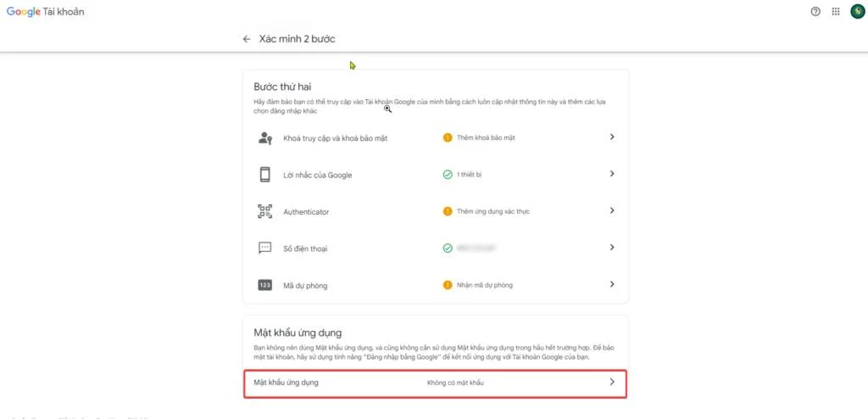Open the Help question mark icon
Screen dimensions: 868x419
(815, 12)
